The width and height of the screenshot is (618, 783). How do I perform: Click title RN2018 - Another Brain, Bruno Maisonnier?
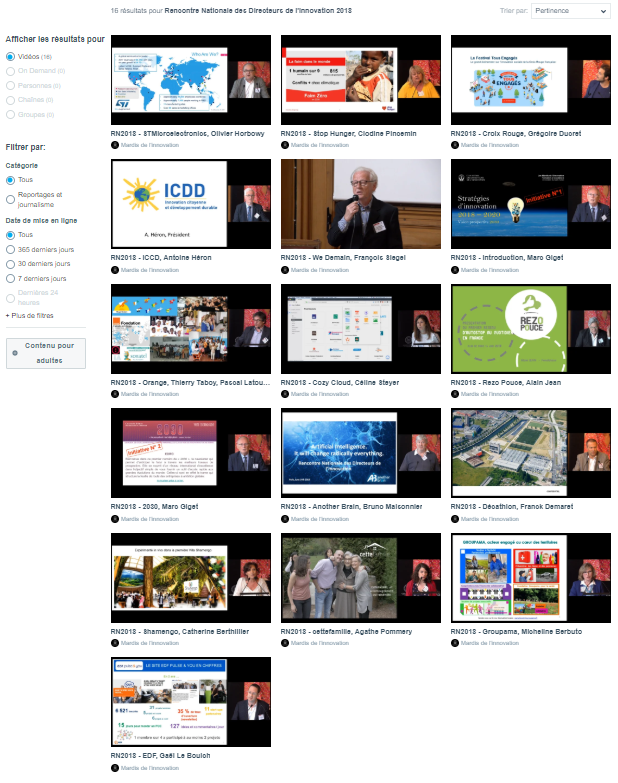pos(351,507)
